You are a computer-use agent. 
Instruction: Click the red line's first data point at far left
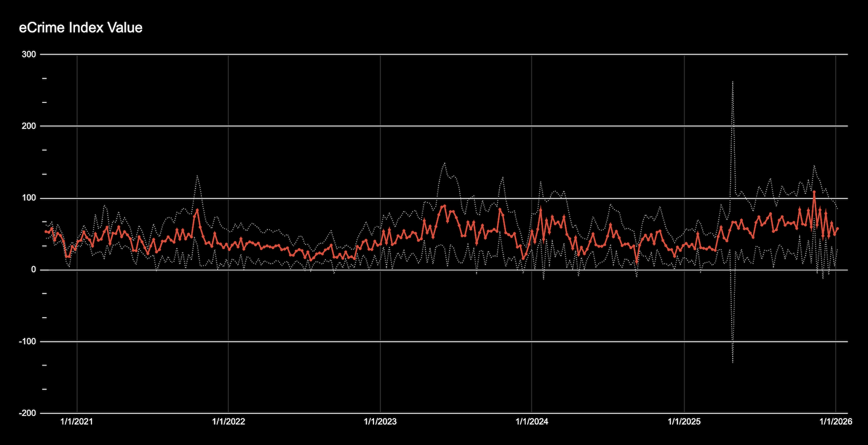45,231
